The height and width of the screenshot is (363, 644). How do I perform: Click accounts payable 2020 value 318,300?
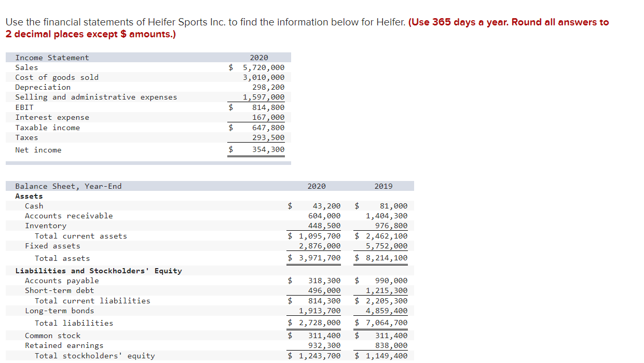pos(324,281)
